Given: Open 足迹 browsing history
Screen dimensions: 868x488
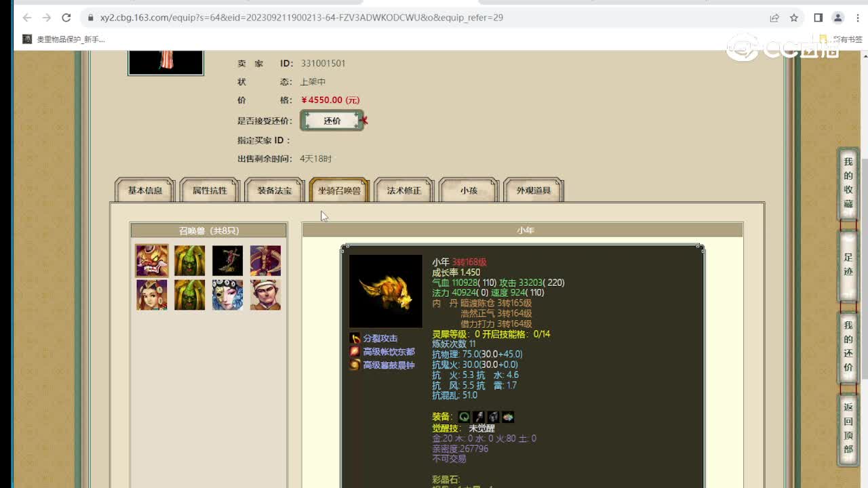Looking at the screenshot, I should [848, 266].
